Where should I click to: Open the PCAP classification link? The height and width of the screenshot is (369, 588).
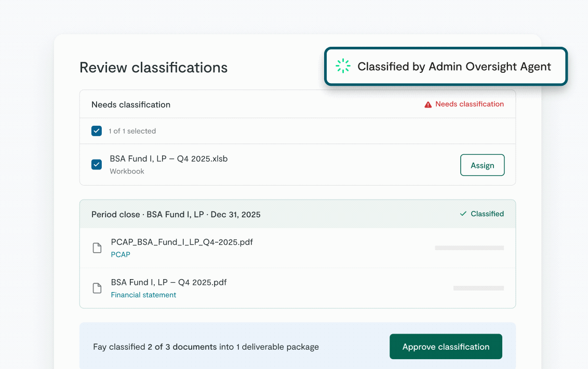click(x=121, y=255)
